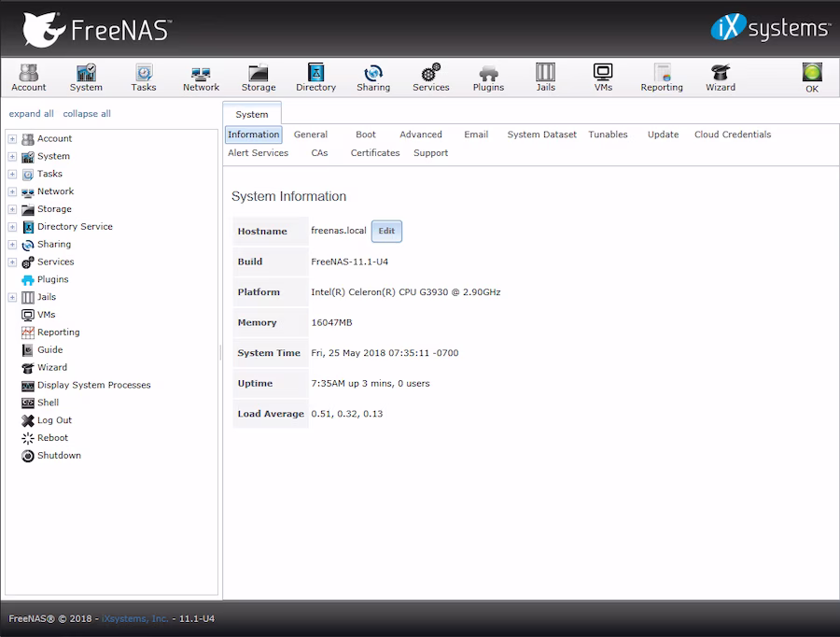Image resolution: width=840 pixels, height=637 pixels.
Task: Click the Log Out X icon in sidebar
Action: (x=28, y=420)
